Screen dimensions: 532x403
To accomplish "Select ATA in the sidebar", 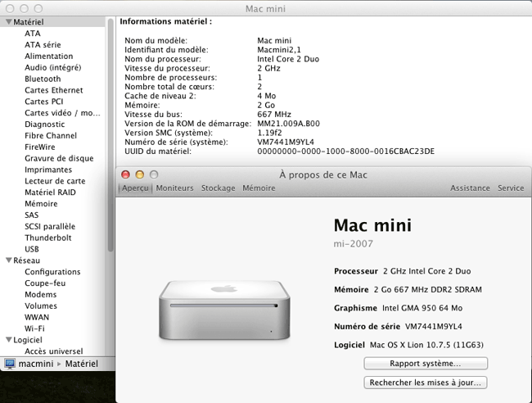I will click(33, 34).
